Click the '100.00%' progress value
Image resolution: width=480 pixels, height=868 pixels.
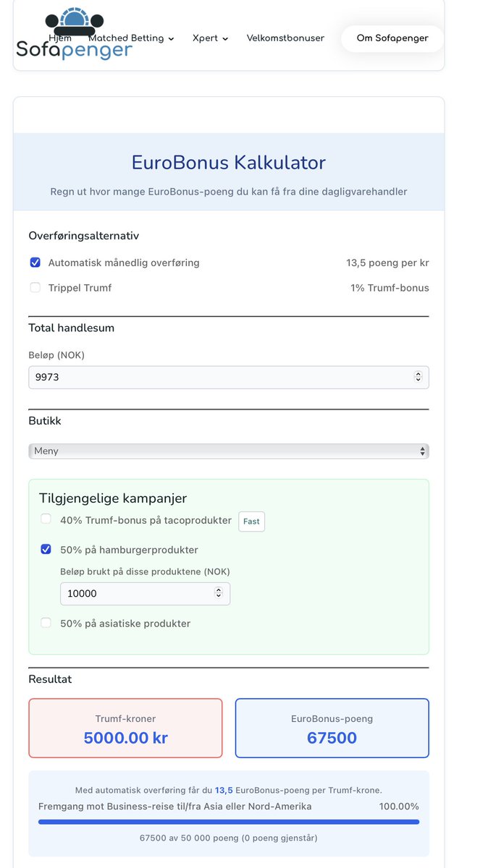[x=399, y=807]
